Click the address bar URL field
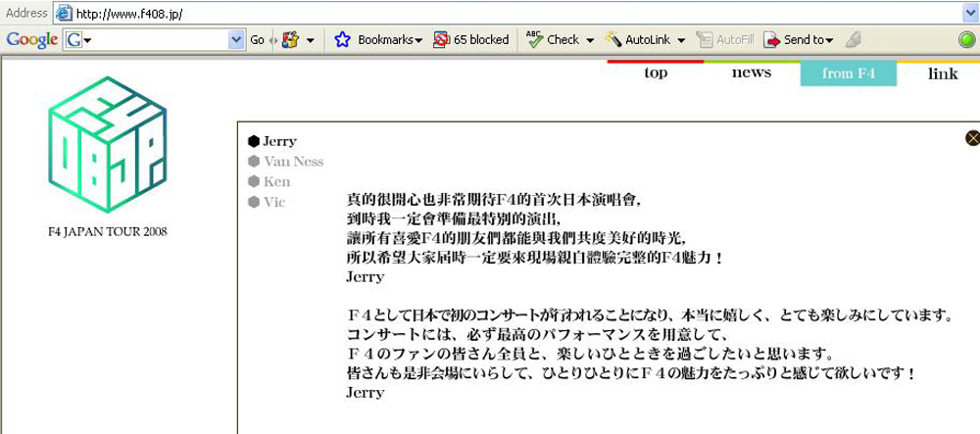The height and width of the screenshot is (434, 980). [508, 13]
